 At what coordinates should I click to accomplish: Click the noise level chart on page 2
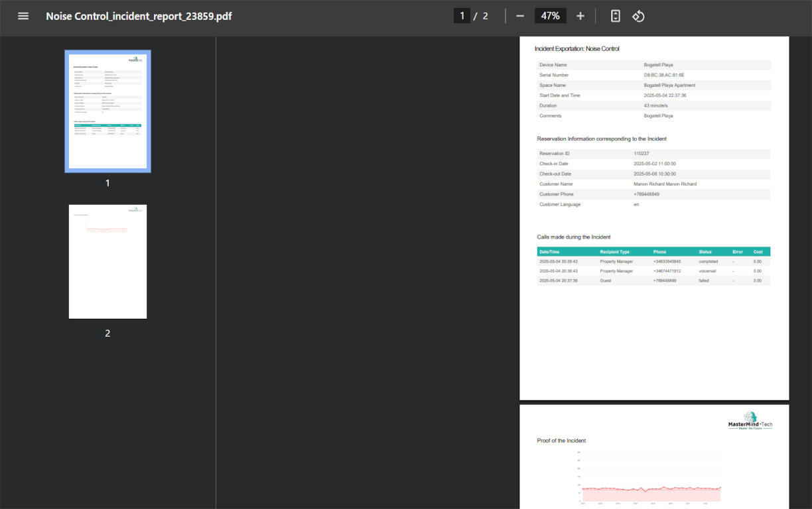coord(649,477)
